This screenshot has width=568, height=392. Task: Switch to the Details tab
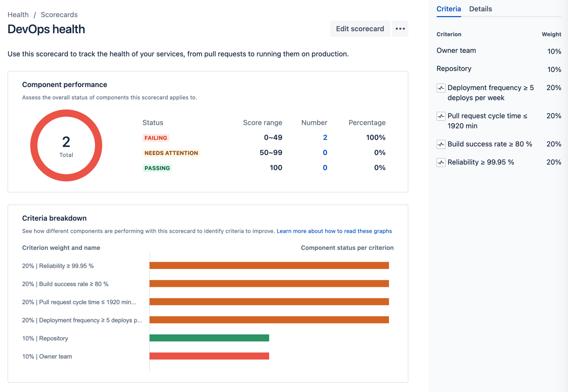[x=480, y=9]
